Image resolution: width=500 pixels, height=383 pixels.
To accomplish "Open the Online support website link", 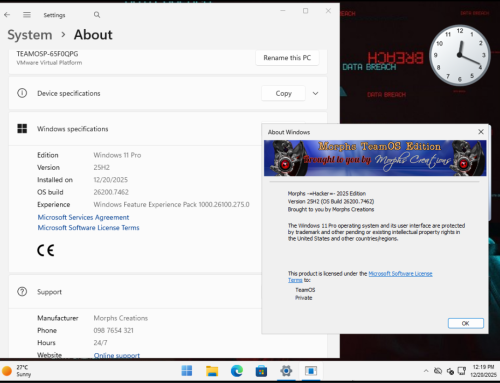I will 117,355.
